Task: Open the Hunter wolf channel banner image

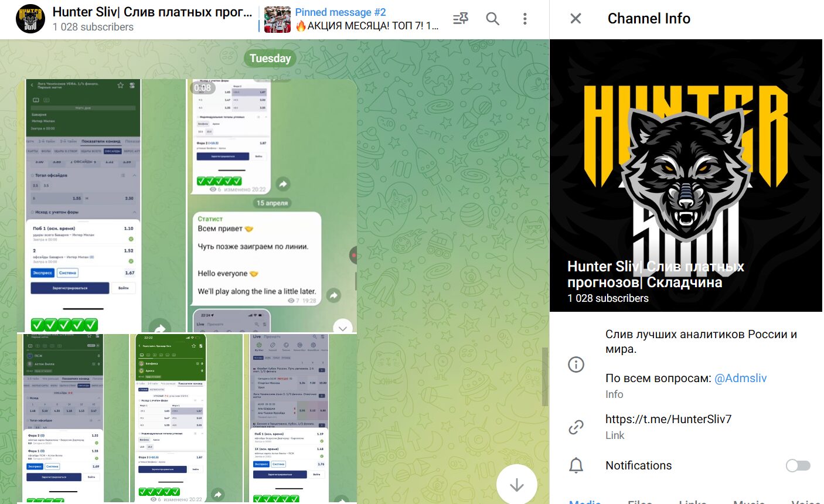Action: coord(686,175)
